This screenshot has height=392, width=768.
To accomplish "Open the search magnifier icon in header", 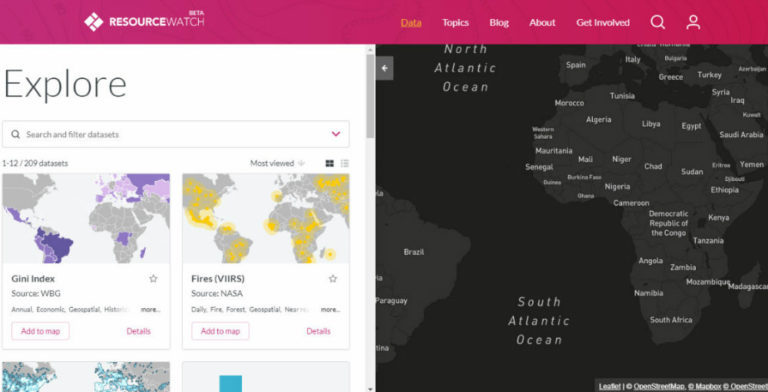I will point(657,22).
